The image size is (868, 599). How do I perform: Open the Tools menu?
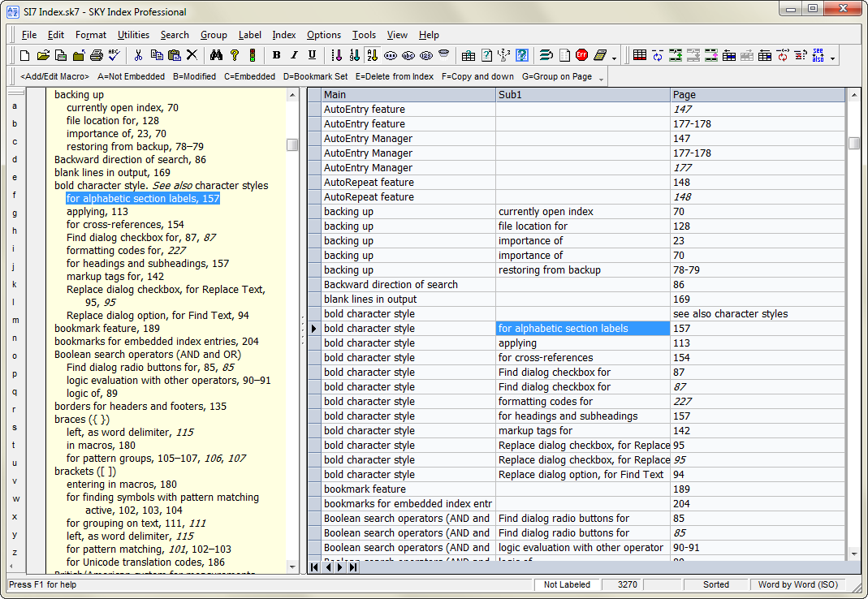click(x=365, y=35)
